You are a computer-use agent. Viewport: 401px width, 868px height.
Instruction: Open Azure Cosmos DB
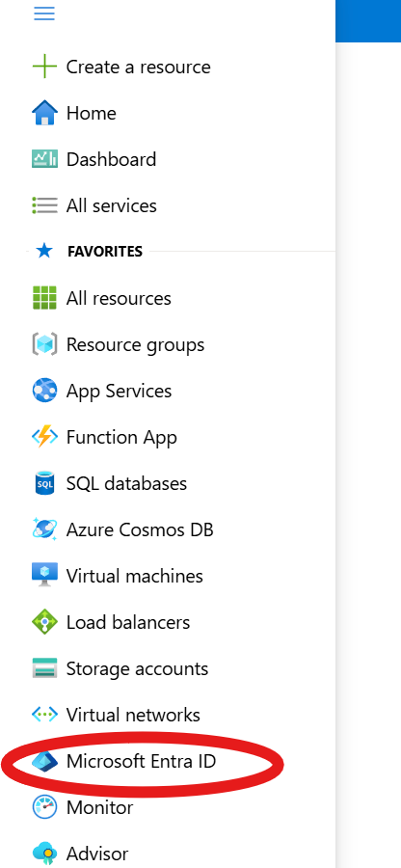click(x=122, y=529)
